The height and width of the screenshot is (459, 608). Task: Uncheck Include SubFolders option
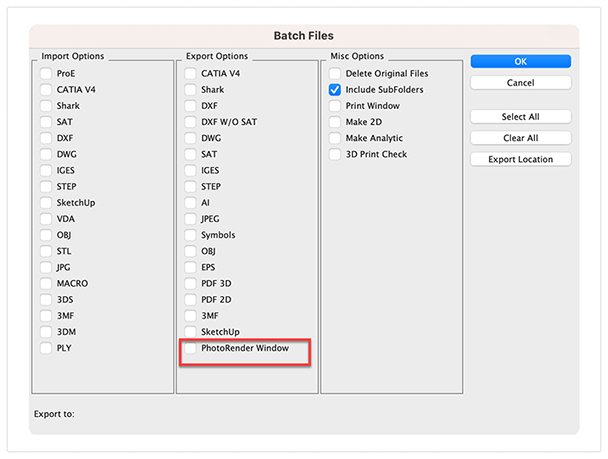[x=335, y=90]
